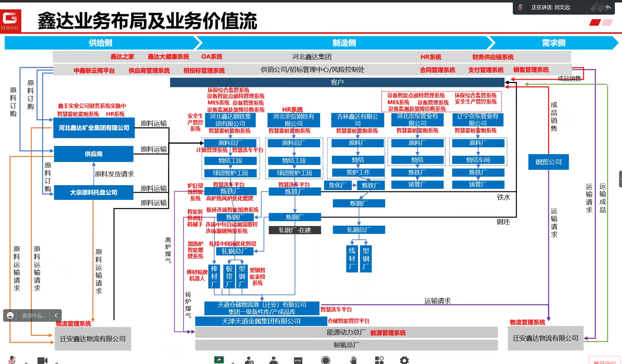The image size is (622, 364).
Task: Open the participants list icon
Action: [274, 360]
